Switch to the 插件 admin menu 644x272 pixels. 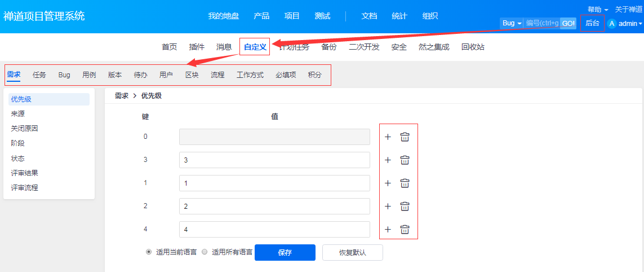click(x=197, y=47)
